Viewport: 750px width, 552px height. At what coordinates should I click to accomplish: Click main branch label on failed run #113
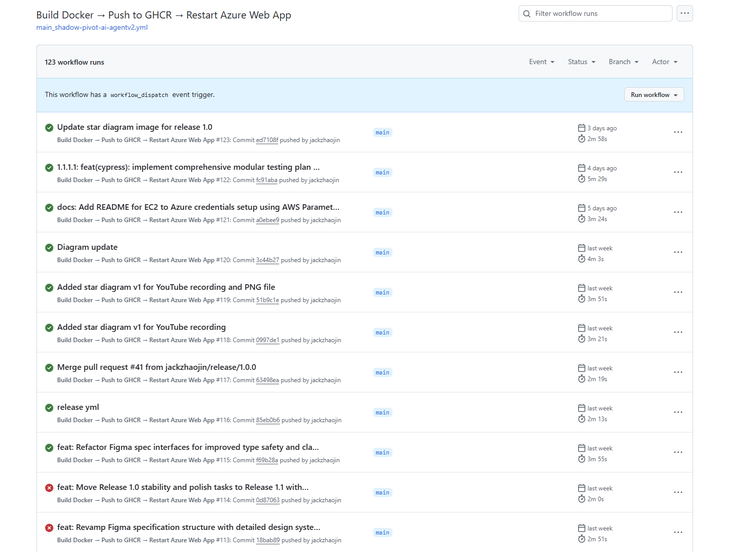[382, 532]
